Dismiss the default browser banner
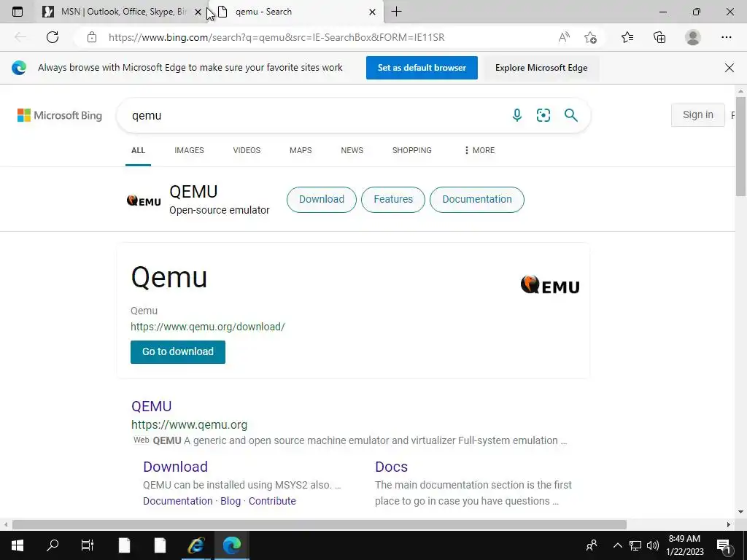 coord(729,68)
